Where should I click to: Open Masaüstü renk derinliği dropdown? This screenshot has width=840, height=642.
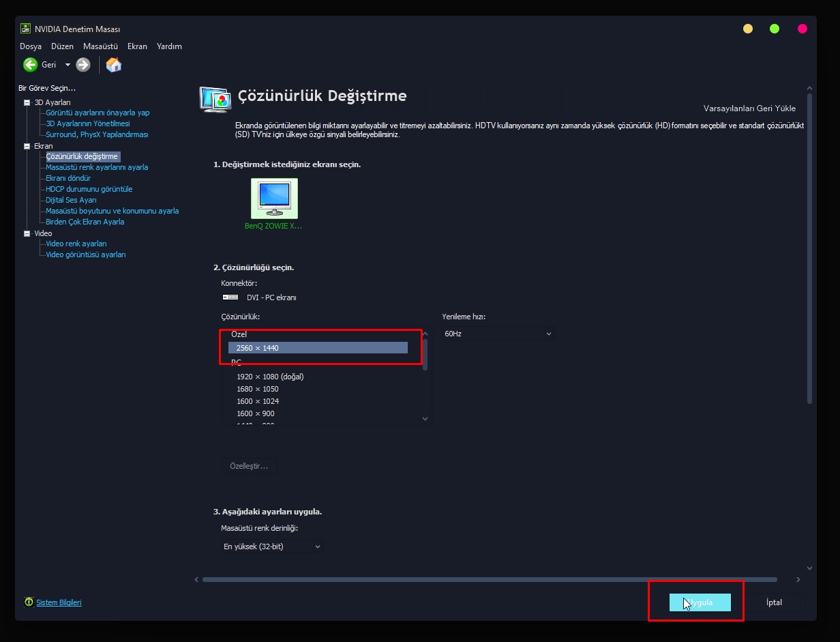[x=272, y=546]
